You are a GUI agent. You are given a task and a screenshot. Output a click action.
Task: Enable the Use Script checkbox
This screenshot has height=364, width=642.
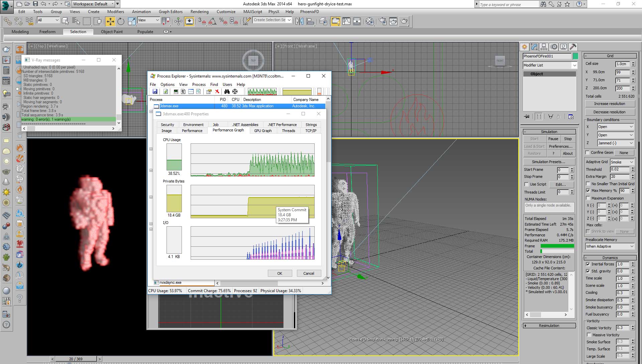click(526, 184)
